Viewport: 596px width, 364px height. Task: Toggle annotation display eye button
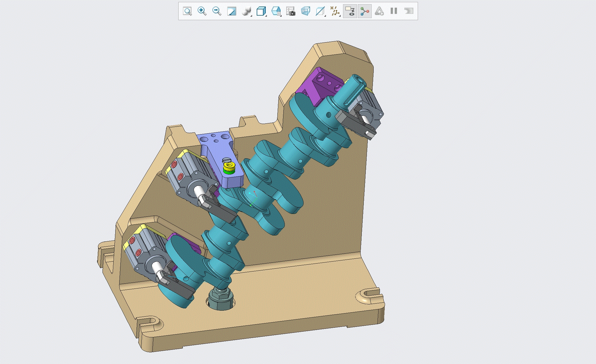(x=350, y=11)
